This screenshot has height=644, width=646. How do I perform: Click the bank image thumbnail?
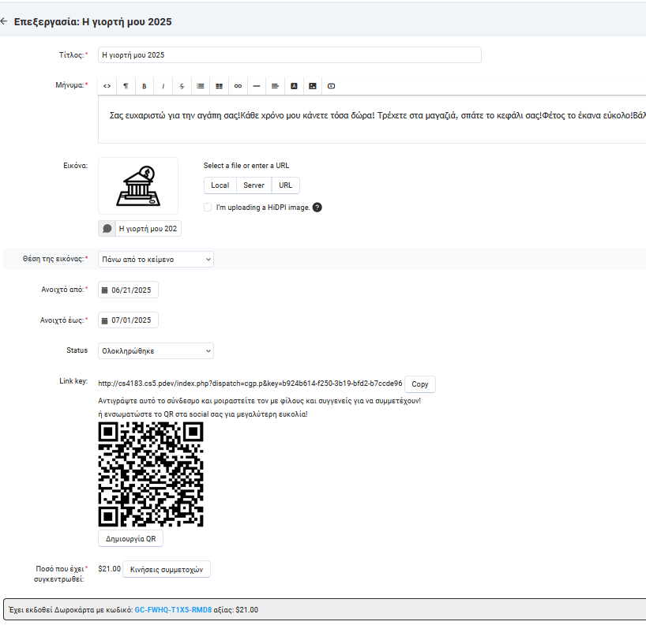click(x=138, y=185)
